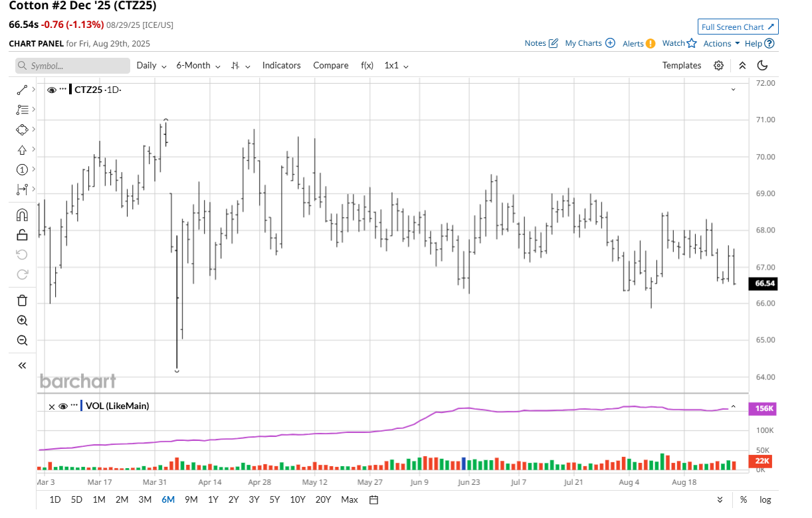Image resolution: width=812 pixels, height=518 pixels.
Task: Open the Templates menu
Action: coord(682,65)
